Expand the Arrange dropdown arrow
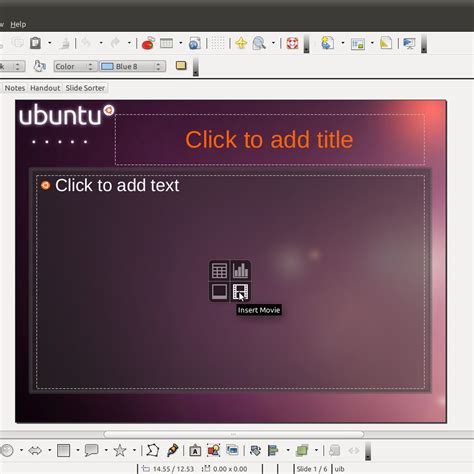474x474 pixels. 316,451
